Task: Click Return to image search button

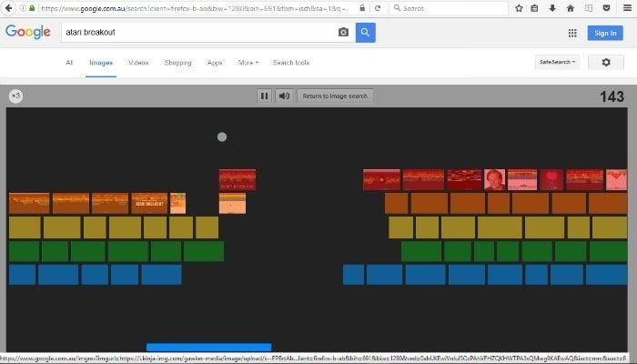Action: 335,96
